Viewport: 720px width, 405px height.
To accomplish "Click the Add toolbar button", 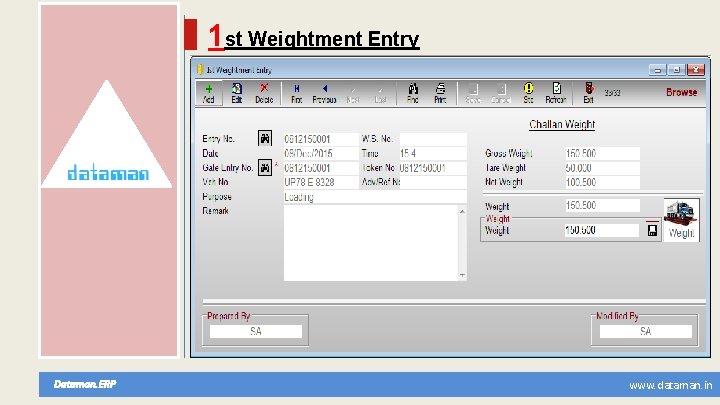I will click(209, 93).
